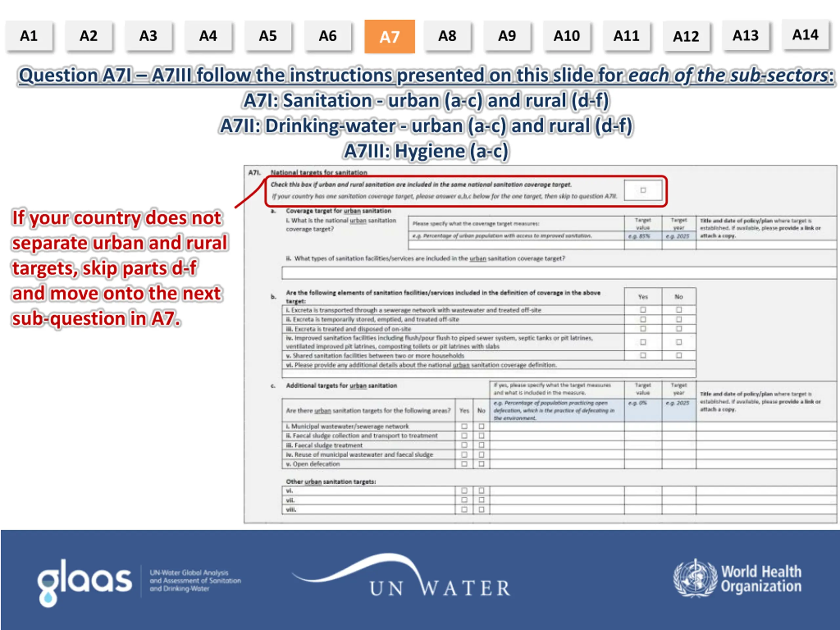Go to the A1 tab

(29, 36)
